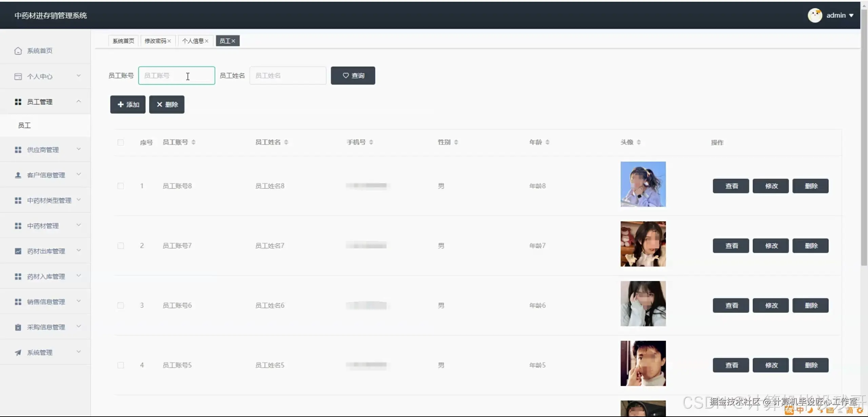Click the 客户信息管理 person icon

coord(18,175)
